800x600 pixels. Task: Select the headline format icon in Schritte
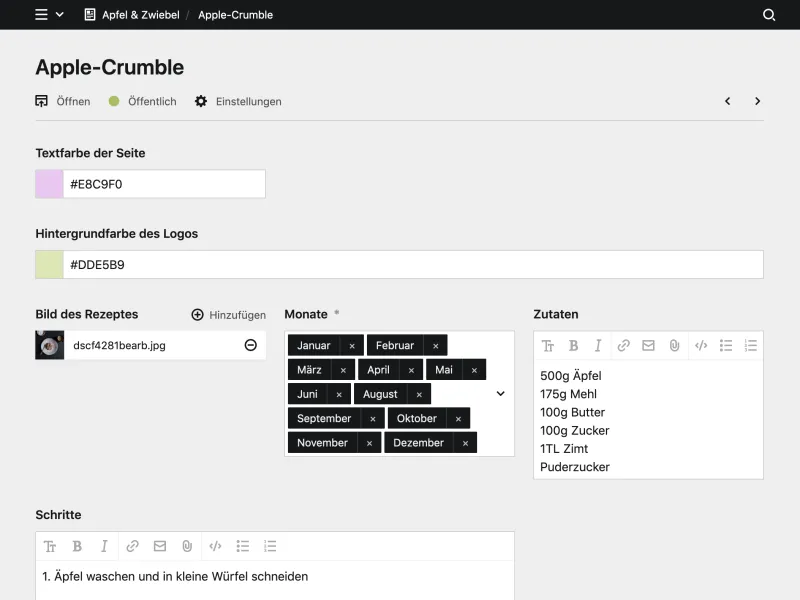pyautogui.click(x=50, y=546)
